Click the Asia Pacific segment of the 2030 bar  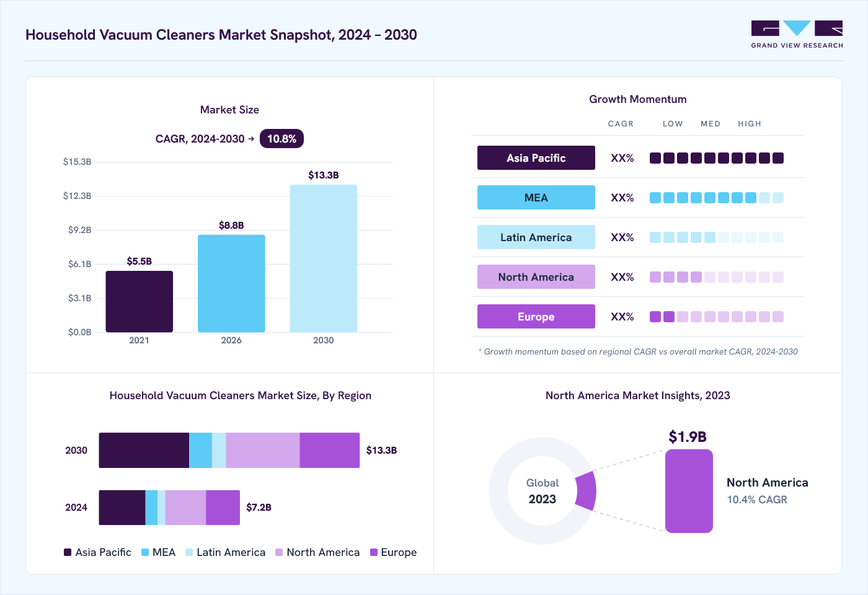144,451
